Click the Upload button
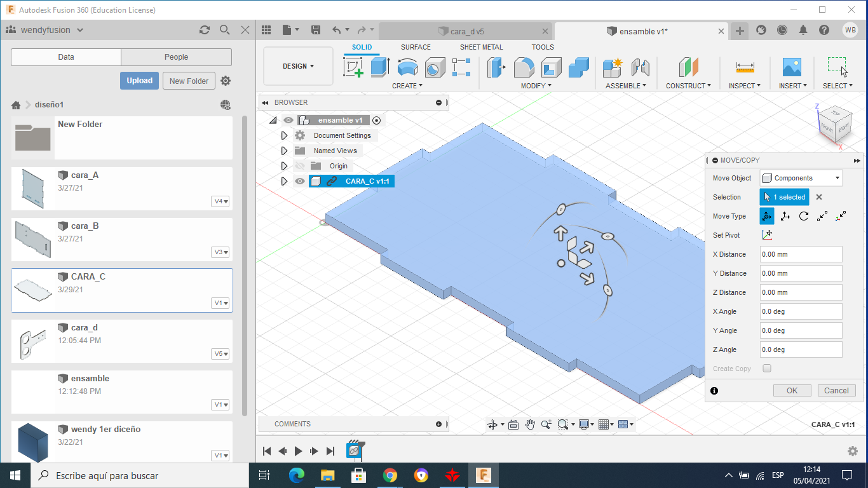This screenshot has width=868, height=488. [x=139, y=81]
